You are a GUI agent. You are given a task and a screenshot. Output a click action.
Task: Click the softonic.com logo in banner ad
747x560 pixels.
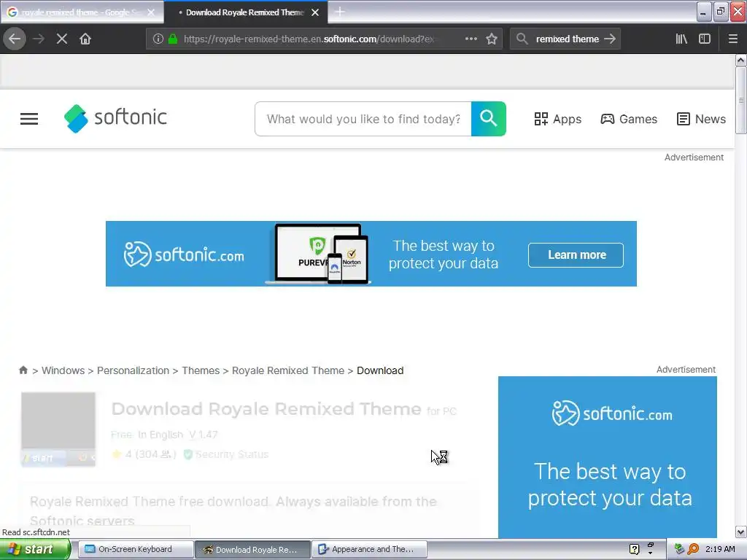pos(183,254)
